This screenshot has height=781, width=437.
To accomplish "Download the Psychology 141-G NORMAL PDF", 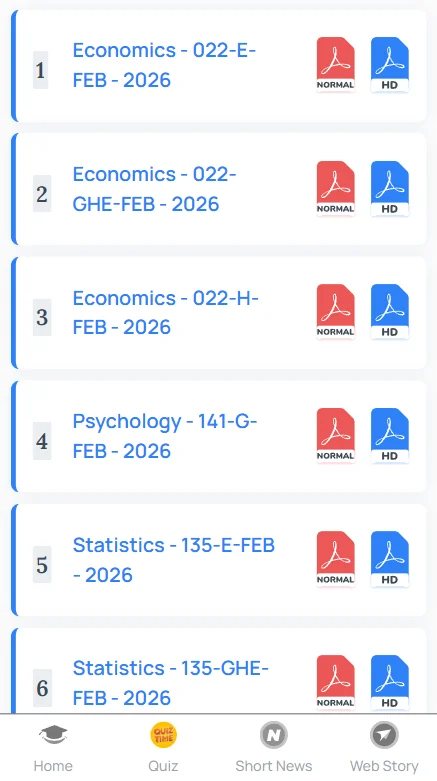I will point(335,436).
